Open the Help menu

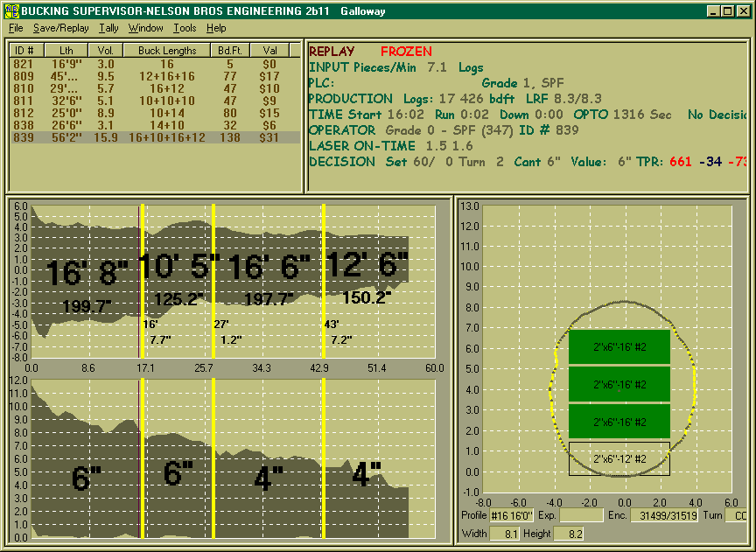click(216, 28)
